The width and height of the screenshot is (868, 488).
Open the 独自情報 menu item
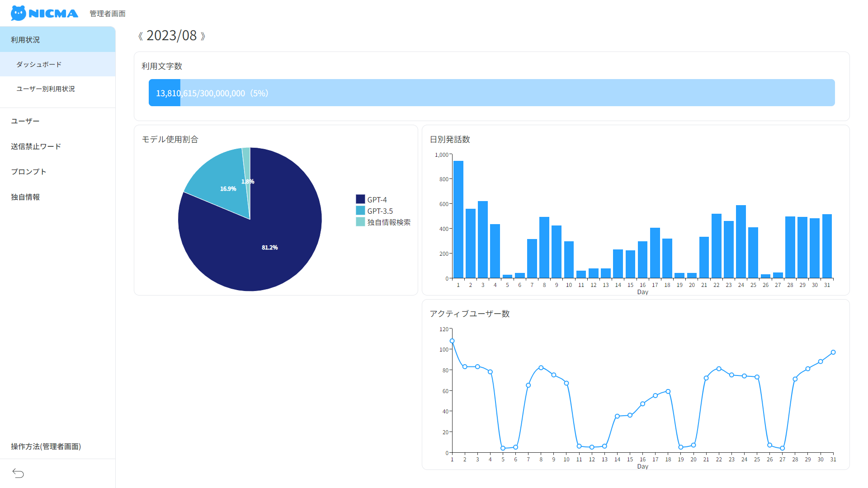point(25,197)
